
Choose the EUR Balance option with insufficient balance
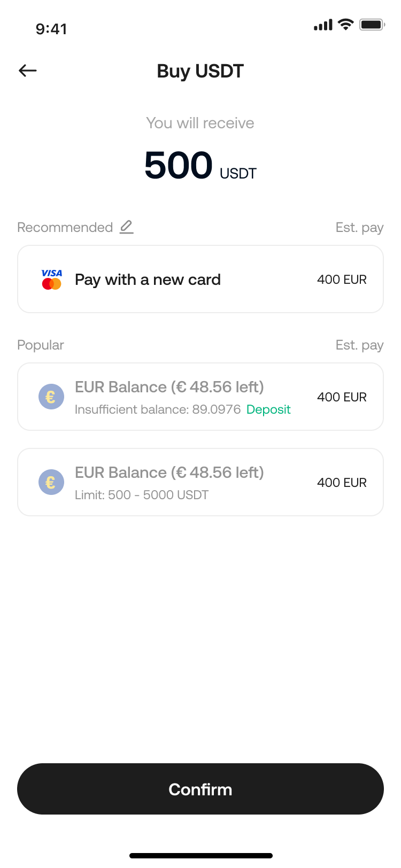[x=169, y=387]
